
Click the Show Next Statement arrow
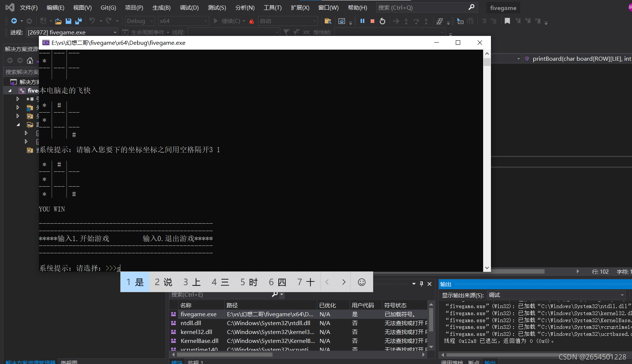[396, 21]
